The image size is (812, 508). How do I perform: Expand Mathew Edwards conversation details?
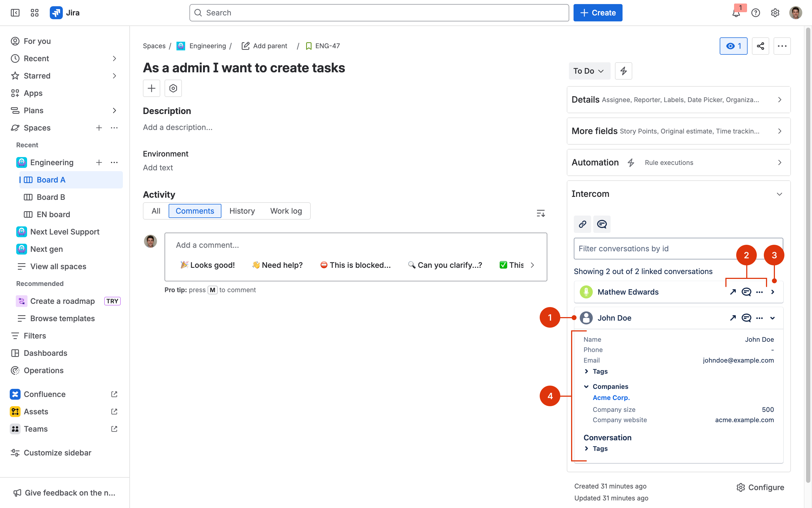[x=773, y=292]
